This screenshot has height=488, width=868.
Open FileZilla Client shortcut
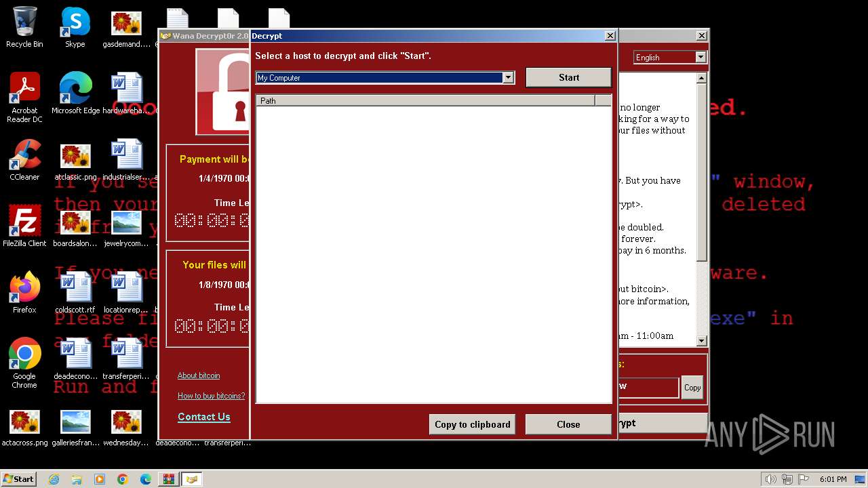(x=24, y=226)
